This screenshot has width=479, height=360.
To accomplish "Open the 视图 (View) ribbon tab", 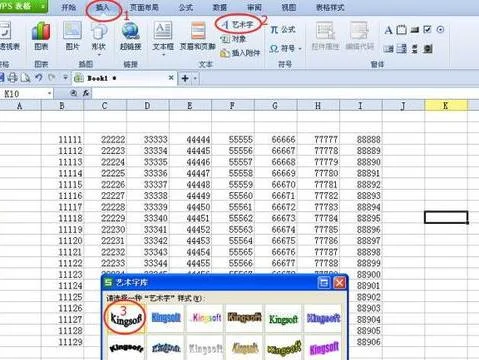I will point(289,7).
